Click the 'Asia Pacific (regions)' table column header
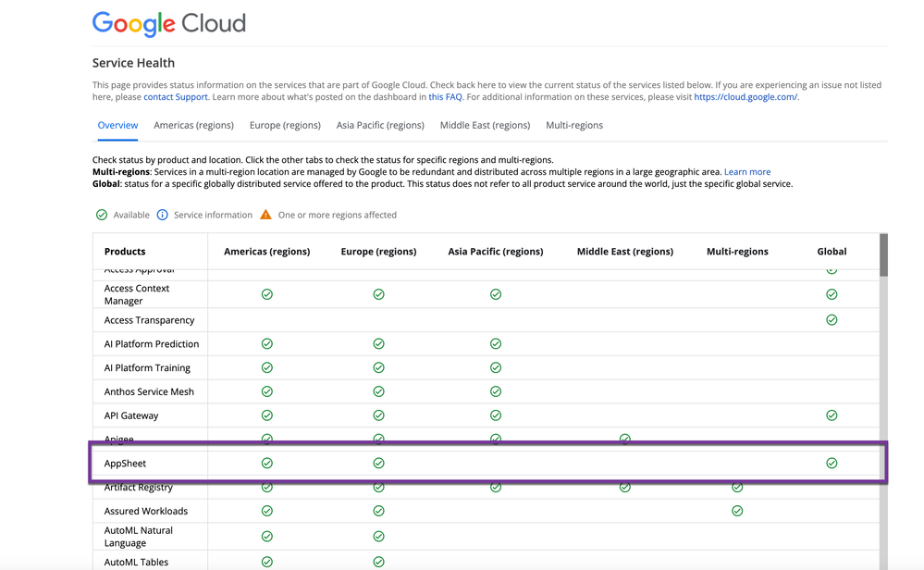924x570 pixels. [x=496, y=252]
